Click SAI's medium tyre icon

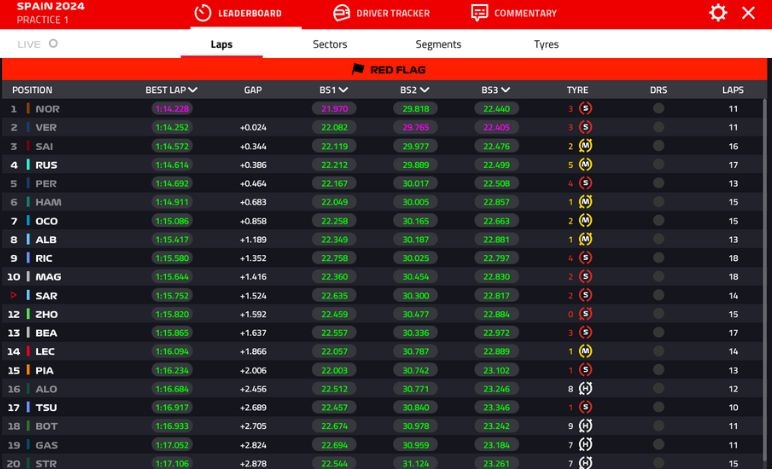(x=586, y=146)
